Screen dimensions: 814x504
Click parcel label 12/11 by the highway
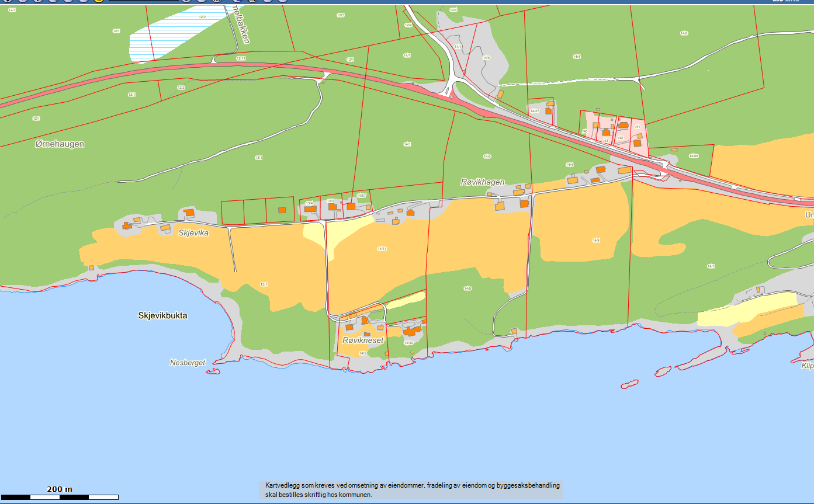[241, 58]
